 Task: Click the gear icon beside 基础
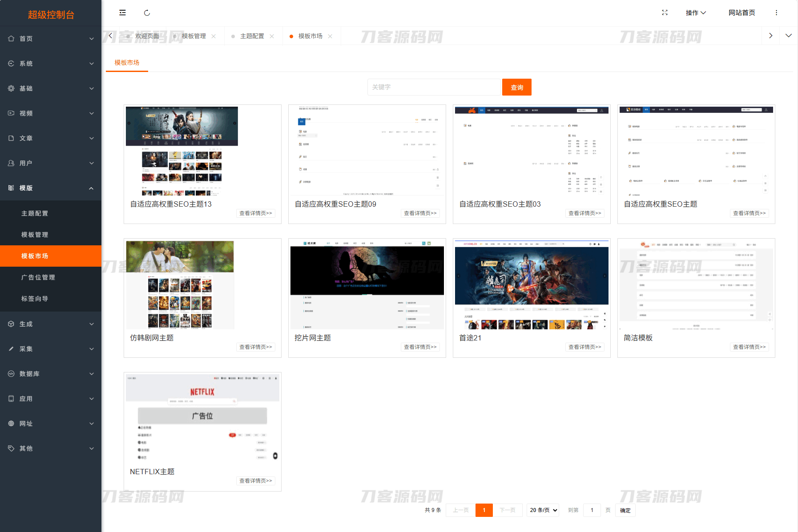[x=11, y=88]
